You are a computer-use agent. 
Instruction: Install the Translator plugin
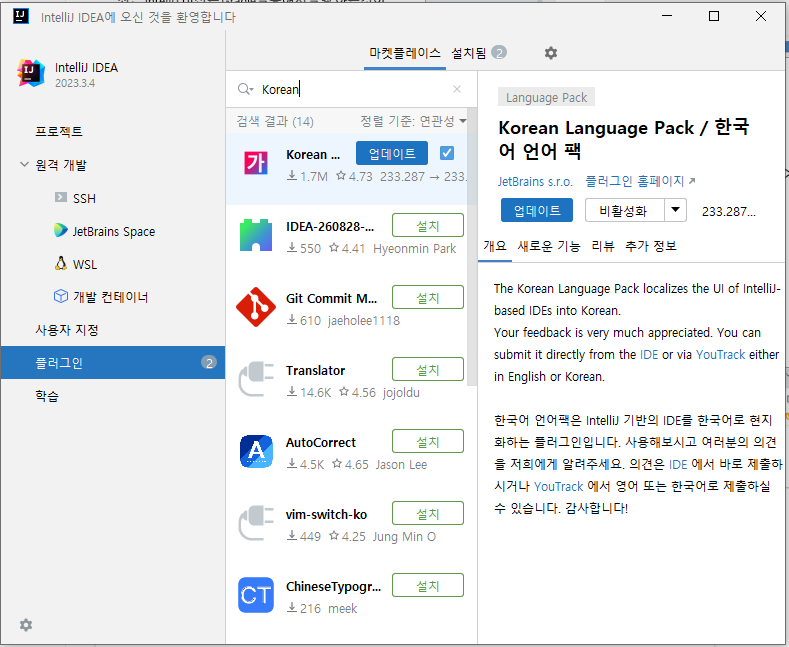[x=428, y=369]
